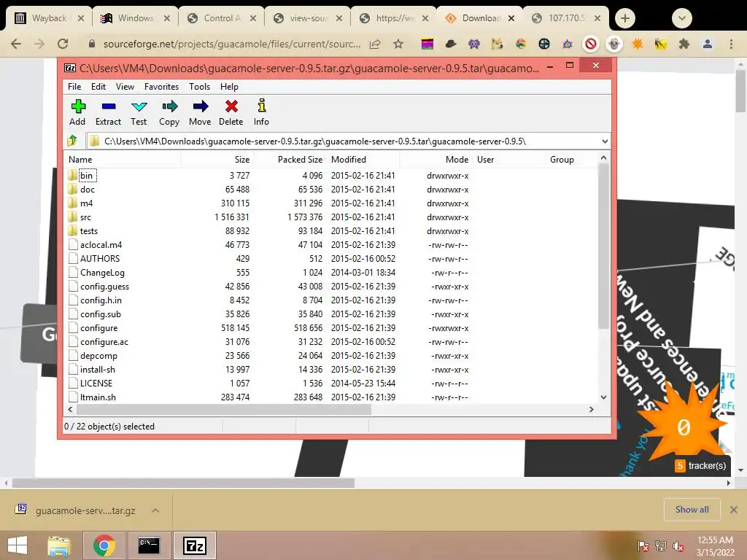The height and width of the screenshot is (560, 747).
Task: Click the share page icon in address bar
Action: coord(375,44)
